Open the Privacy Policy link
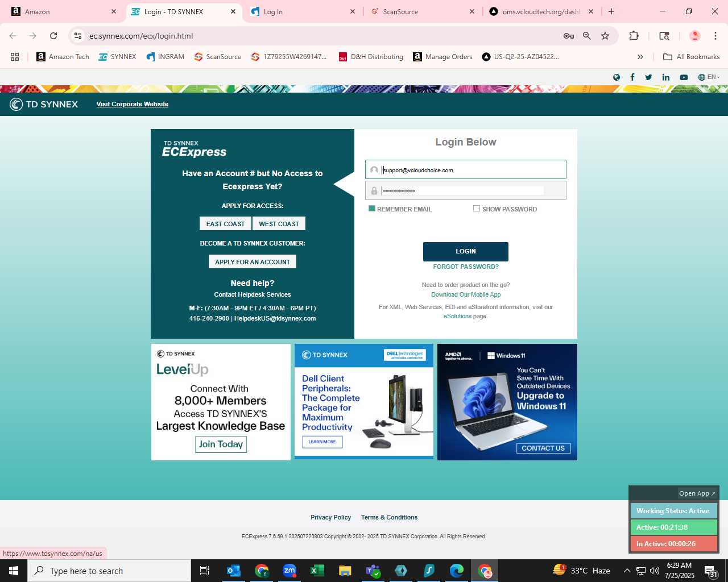The image size is (728, 582). click(330, 517)
